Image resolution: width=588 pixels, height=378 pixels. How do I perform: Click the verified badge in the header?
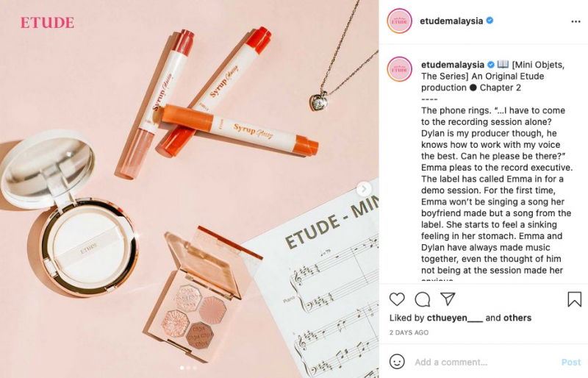tap(490, 21)
